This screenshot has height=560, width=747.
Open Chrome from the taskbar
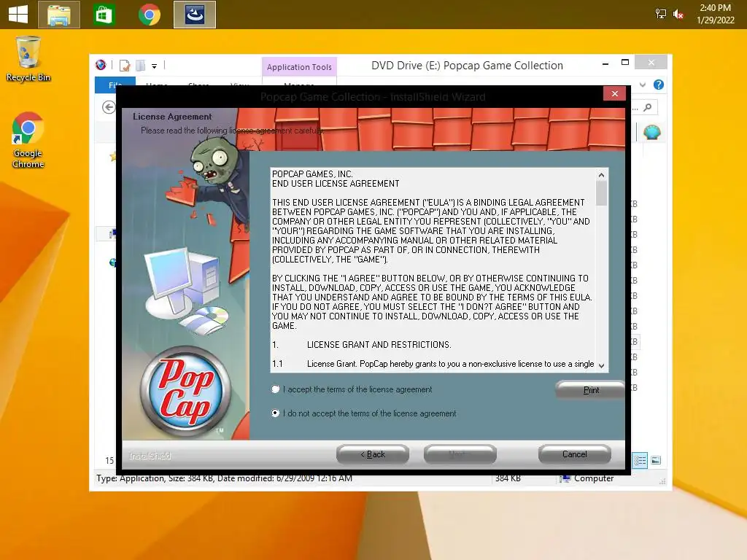point(149,15)
